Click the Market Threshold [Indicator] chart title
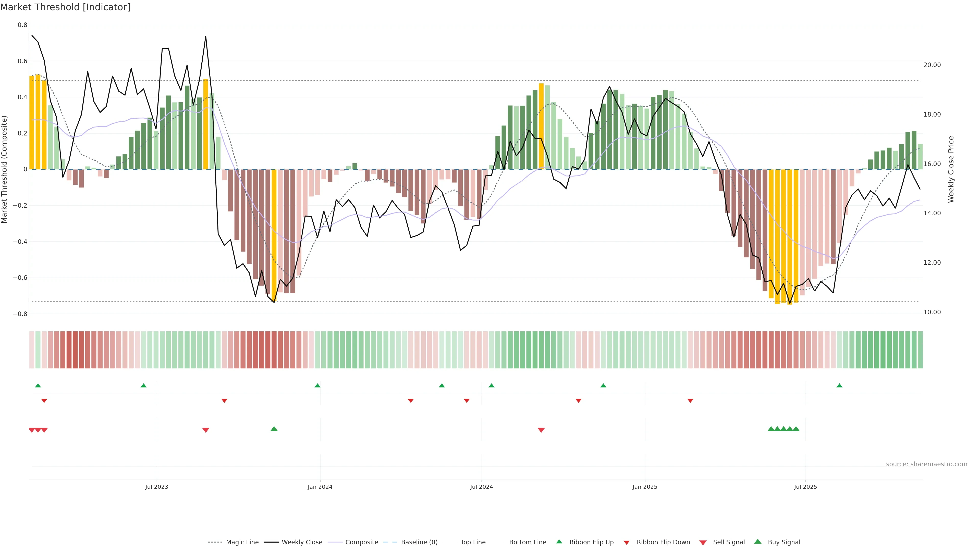This screenshot has height=551, width=980. point(65,7)
